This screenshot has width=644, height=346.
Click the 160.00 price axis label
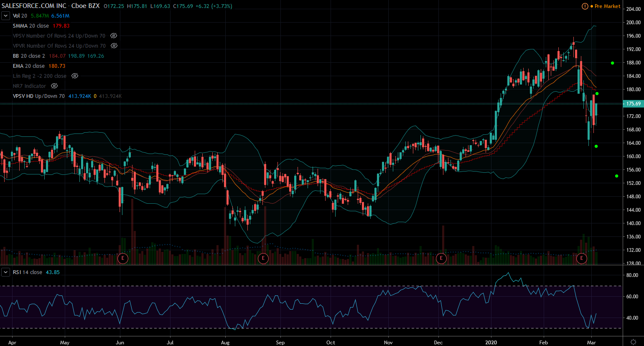[634, 156]
